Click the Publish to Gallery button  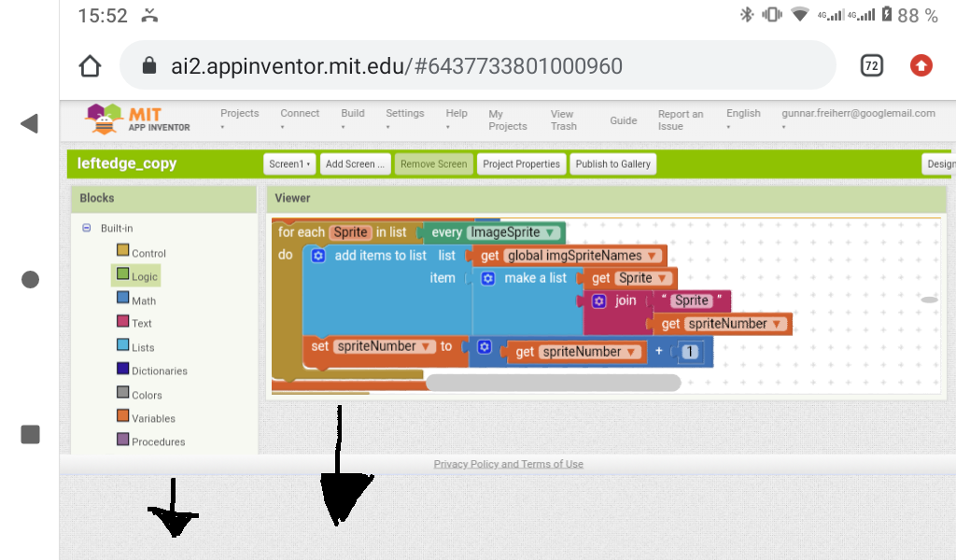click(x=612, y=164)
